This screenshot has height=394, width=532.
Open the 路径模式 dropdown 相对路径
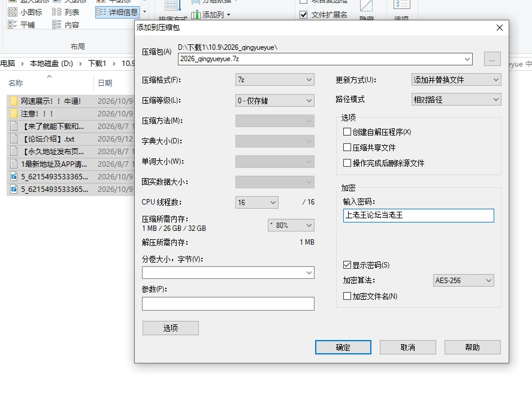456,100
